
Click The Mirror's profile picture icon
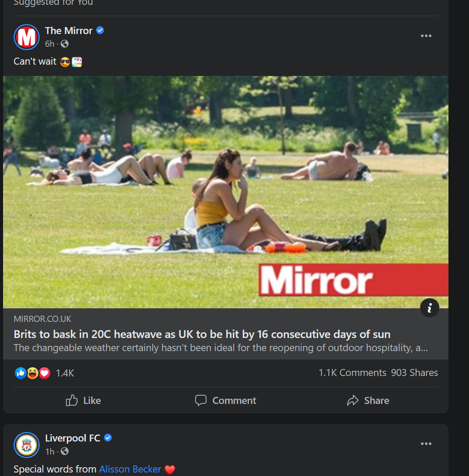pyautogui.click(x=26, y=37)
